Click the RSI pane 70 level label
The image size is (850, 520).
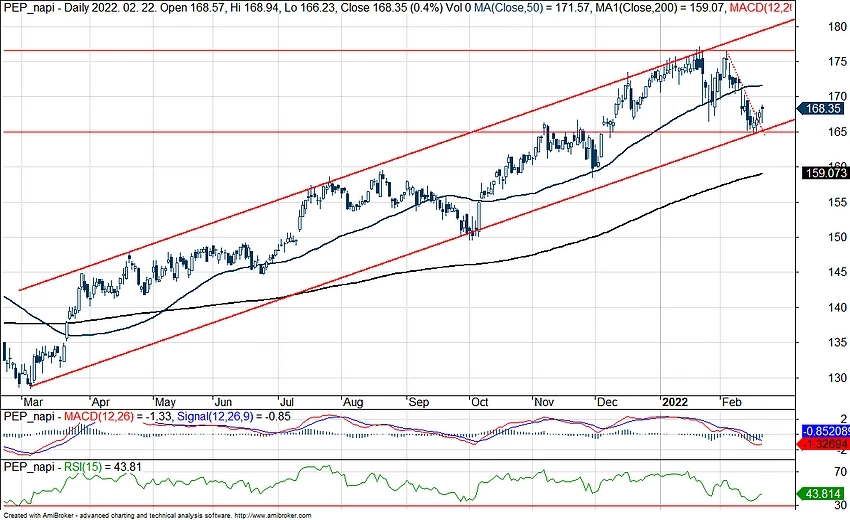point(840,472)
